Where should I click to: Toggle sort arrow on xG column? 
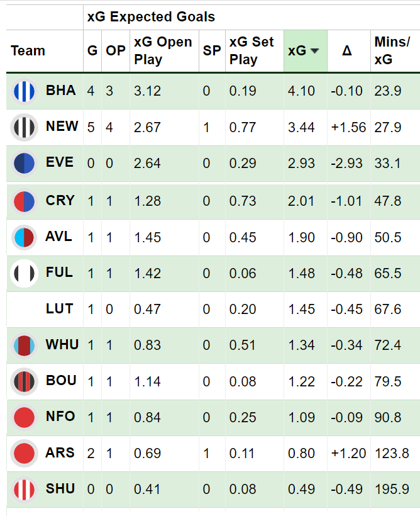pos(315,51)
